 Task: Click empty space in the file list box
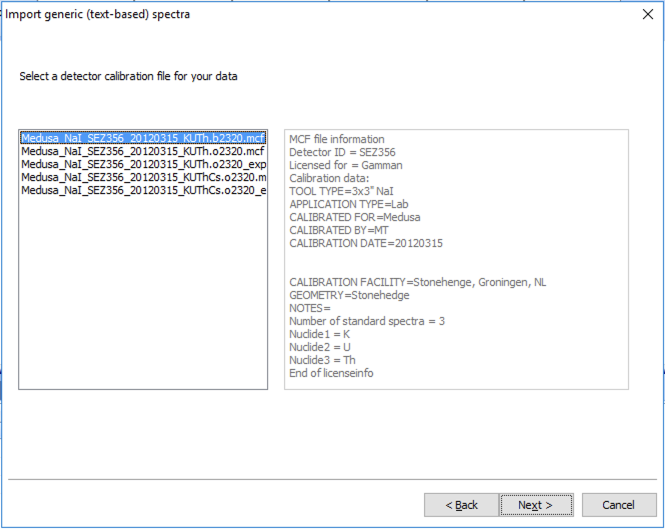[x=143, y=300]
